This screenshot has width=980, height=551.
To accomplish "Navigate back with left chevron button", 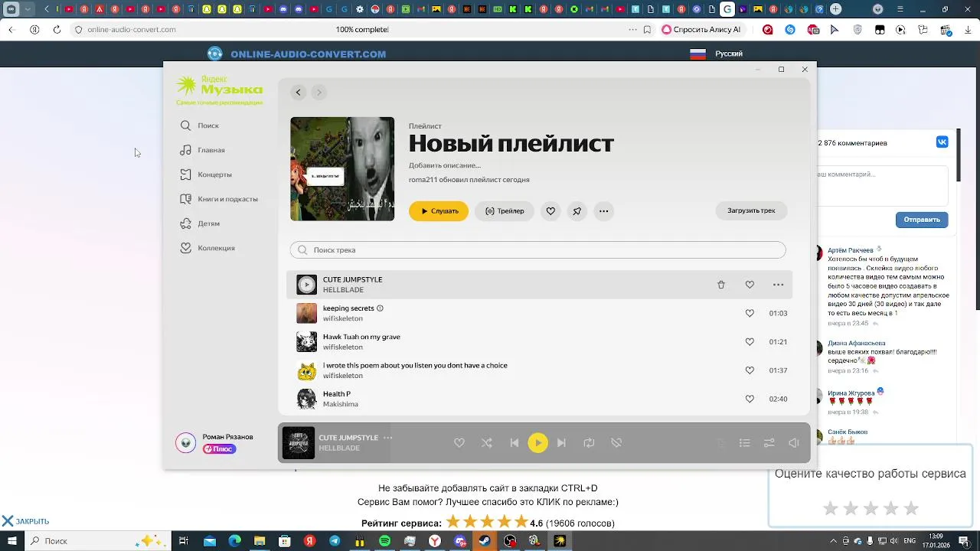I will (299, 93).
